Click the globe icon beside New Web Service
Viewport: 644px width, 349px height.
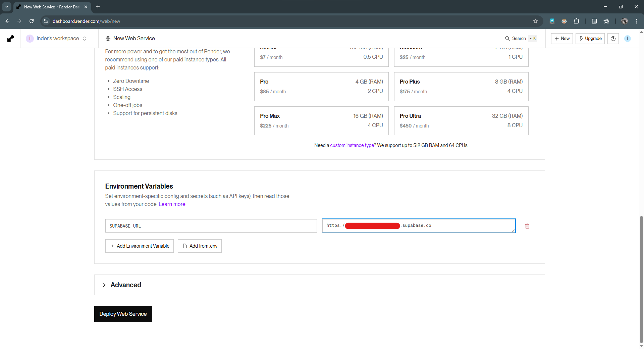pos(108,39)
